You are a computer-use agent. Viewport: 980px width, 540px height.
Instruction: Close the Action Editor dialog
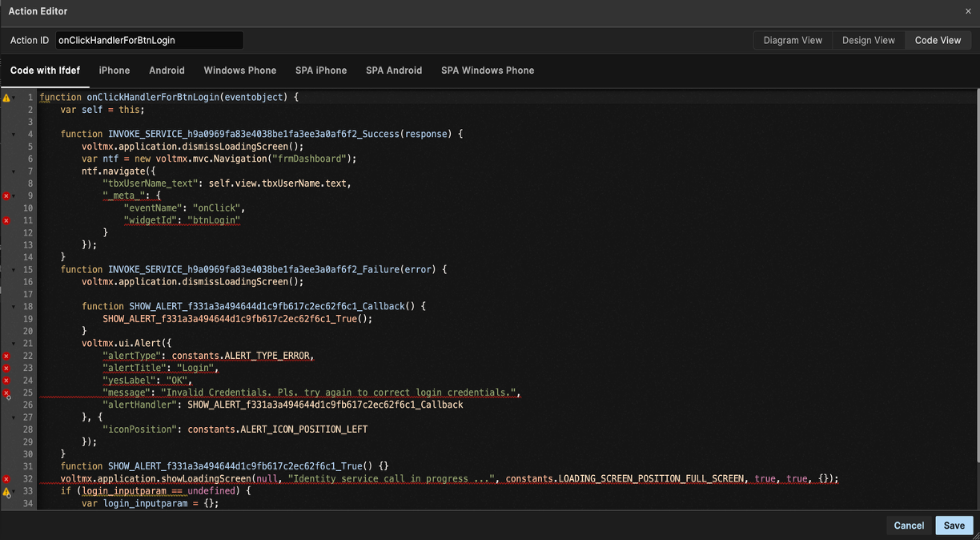(x=968, y=11)
